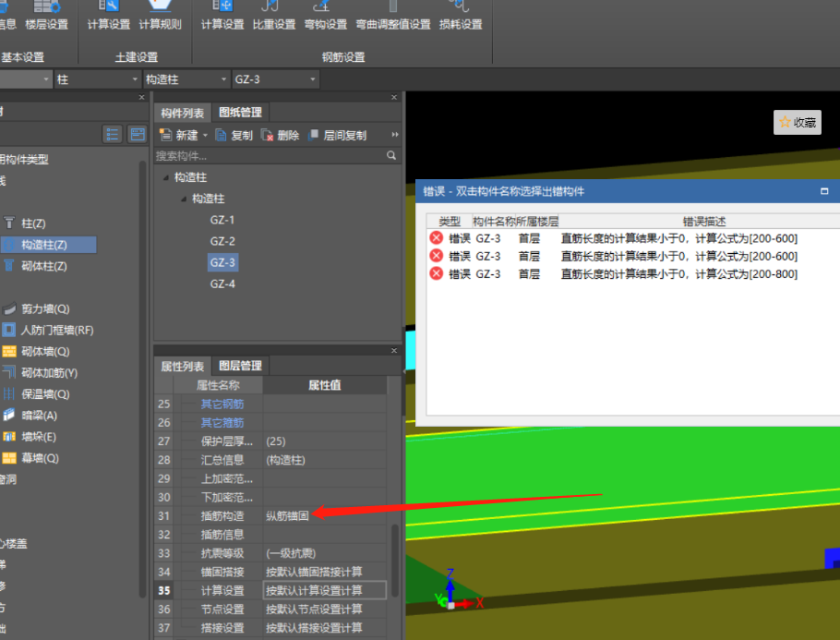The width and height of the screenshot is (840, 640).
Task: Select 剪力墙(Q) component type
Action: pos(45,308)
